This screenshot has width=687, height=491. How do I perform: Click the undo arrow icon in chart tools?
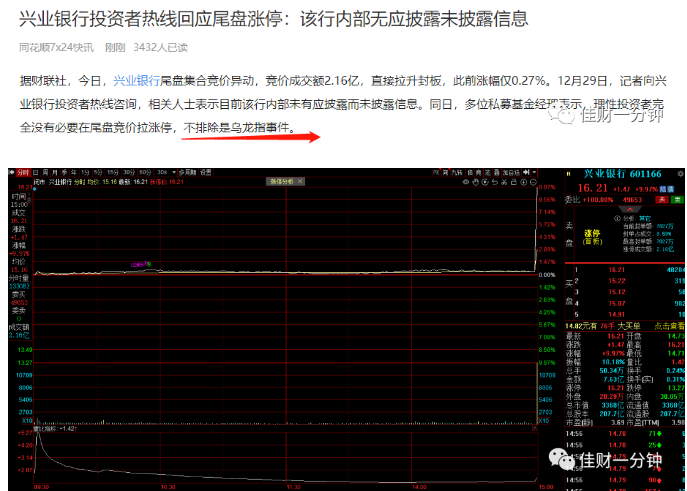click(495, 182)
